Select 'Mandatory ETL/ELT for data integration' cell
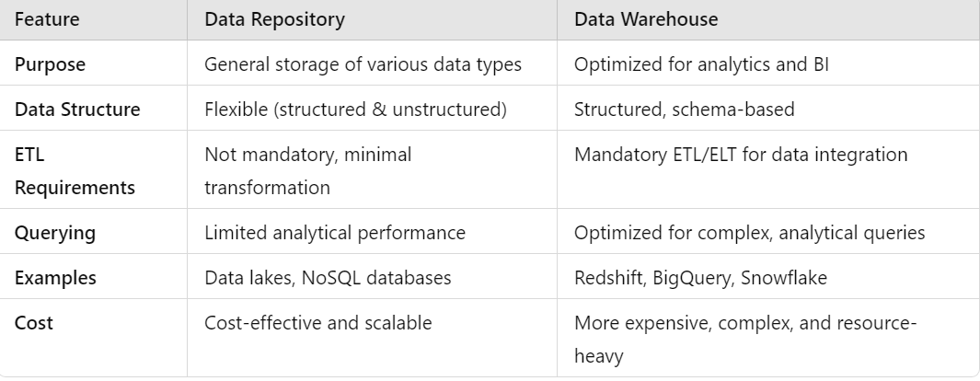 tap(741, 155)
